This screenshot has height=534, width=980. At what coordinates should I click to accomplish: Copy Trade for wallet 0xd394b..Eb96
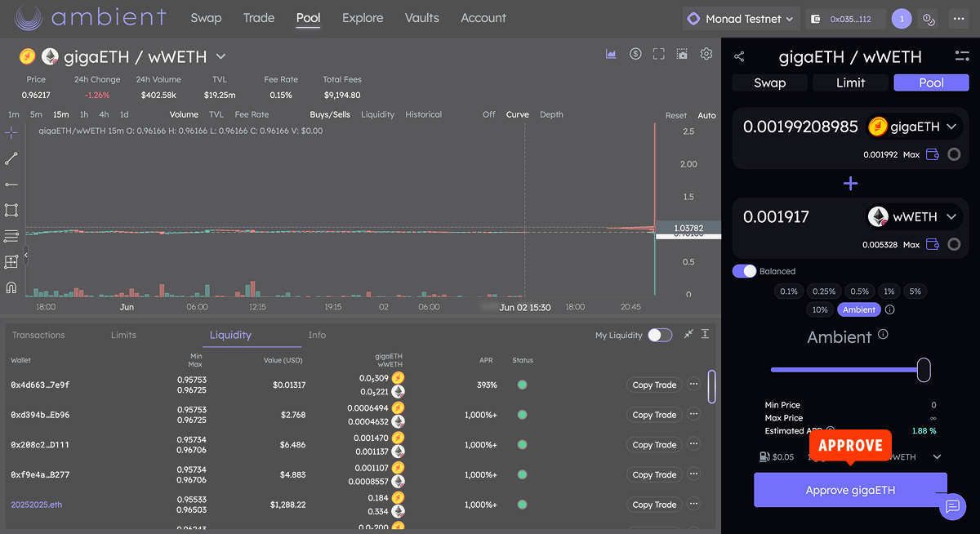point(654,415)
